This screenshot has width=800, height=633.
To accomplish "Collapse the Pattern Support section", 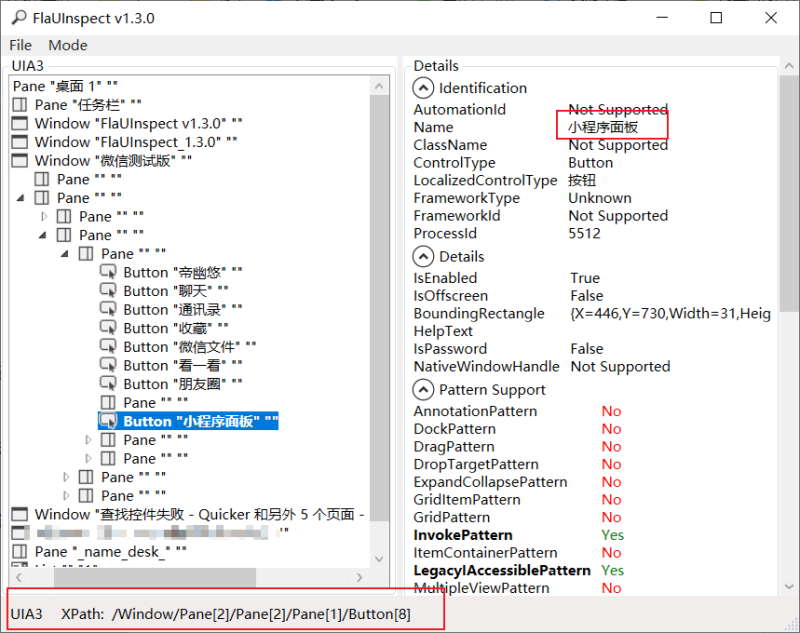I will tap(423, 390).
